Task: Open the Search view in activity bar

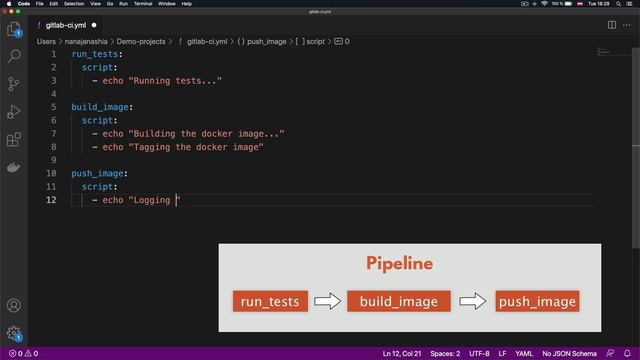Action: (x=14, y=56)
